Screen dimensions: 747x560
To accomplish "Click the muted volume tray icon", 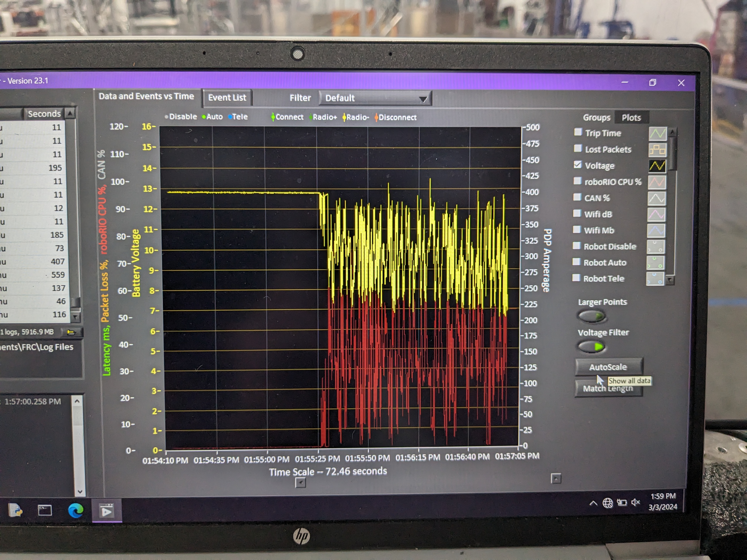I will 635,502.
